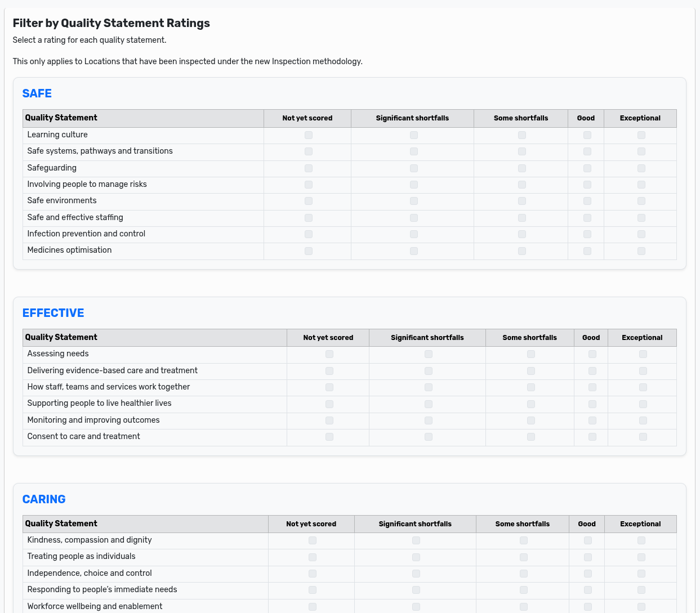
Task: Click the EFFECTIVE section heading
Action: pyautogui.click(x=53, y=313)
